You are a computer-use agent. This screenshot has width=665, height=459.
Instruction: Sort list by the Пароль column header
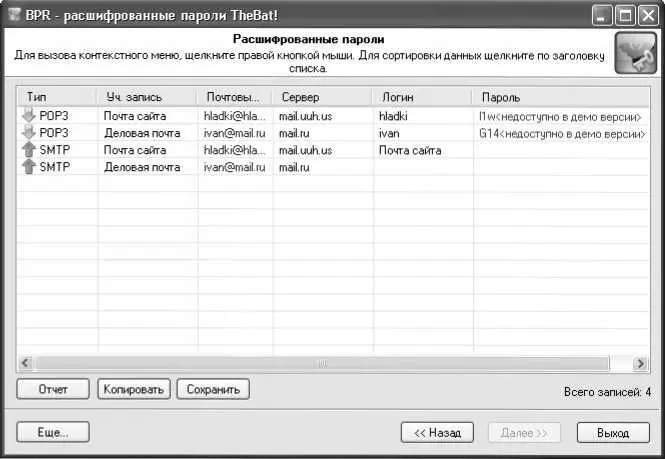pos(561,97)
